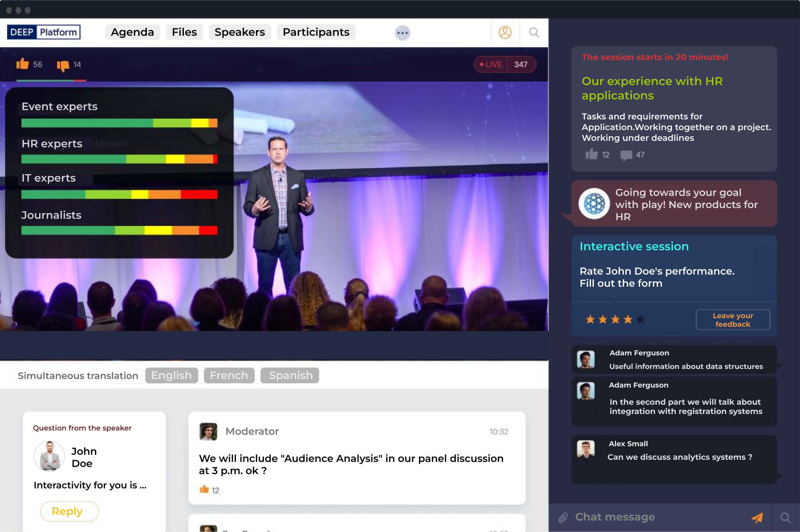
Task: Expand the three-dots more menu
Action: [x=402, y=33]
